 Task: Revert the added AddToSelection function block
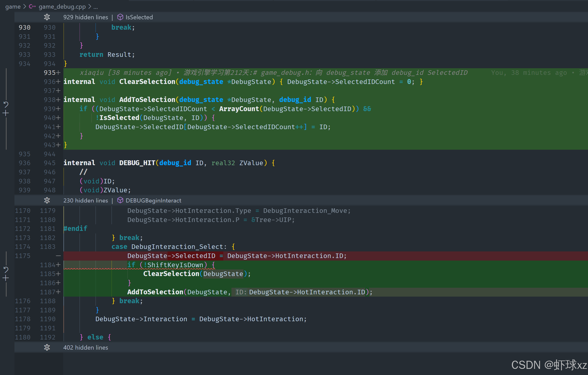point(6,104)
